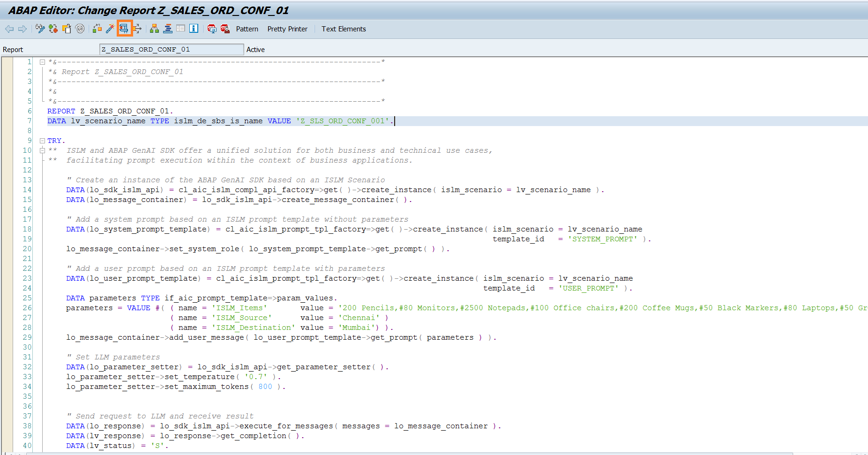The image size is (868, 455).
Task: Click the spiral Enhance icon
Action: [80, 29]
